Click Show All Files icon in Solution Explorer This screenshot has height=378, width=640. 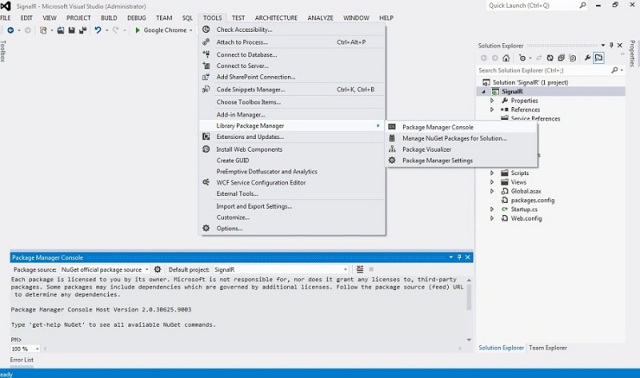[573, 58]
